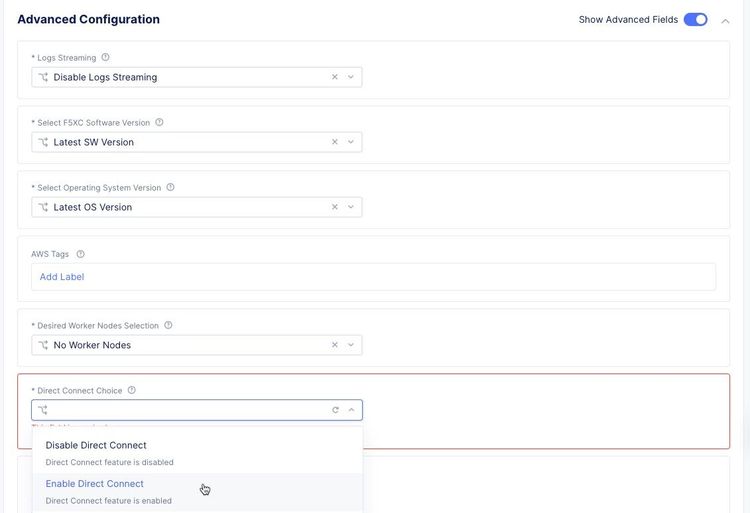Clear the No Worker Nodes selection
This screenshot has width=750, height=513.
[335, 345]
